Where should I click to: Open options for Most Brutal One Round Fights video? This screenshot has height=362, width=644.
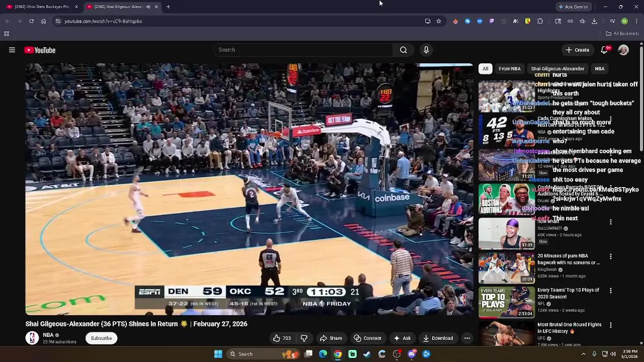pos(611,325)
